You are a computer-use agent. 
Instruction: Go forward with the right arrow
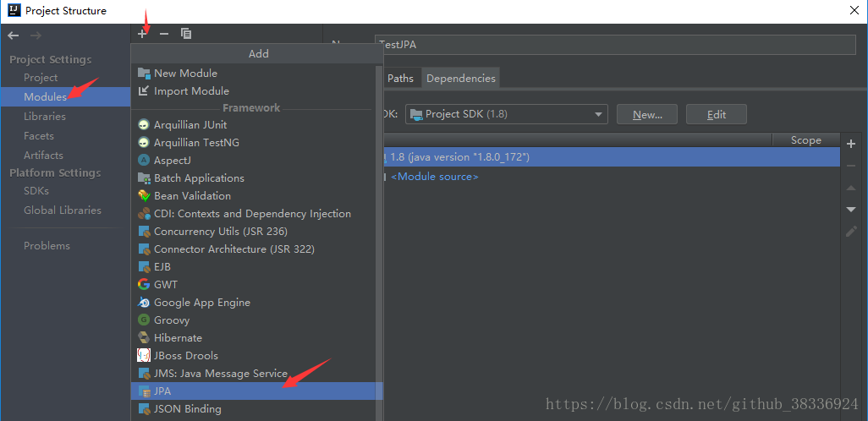pyautogui.click(x=36, y=36)
